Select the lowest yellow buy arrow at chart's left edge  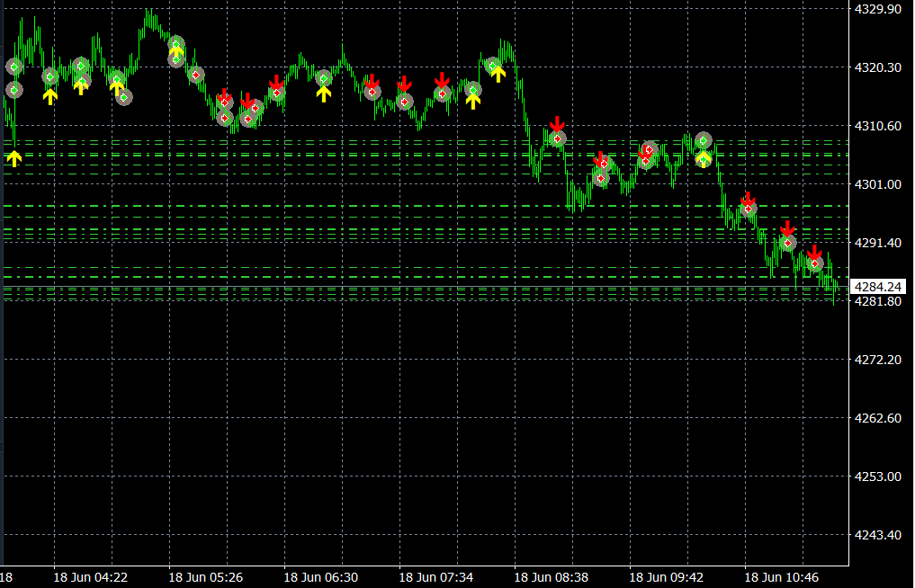[x=14, y=157]
